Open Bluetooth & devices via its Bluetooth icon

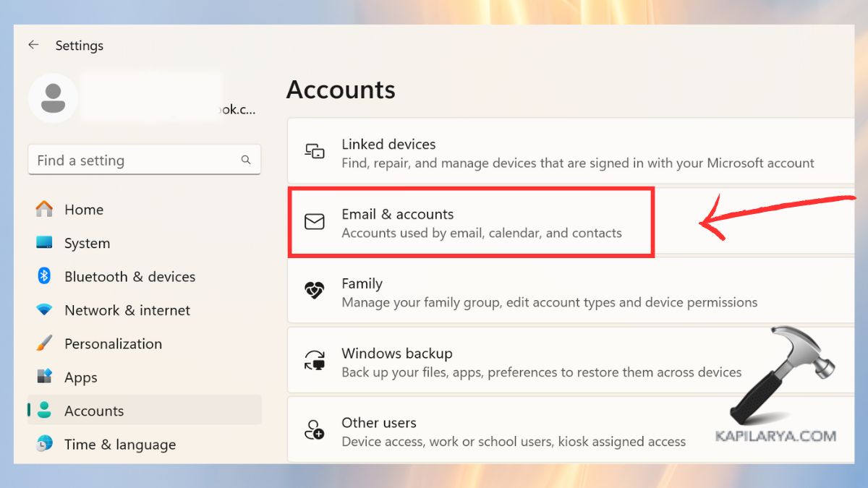point(43,276)
